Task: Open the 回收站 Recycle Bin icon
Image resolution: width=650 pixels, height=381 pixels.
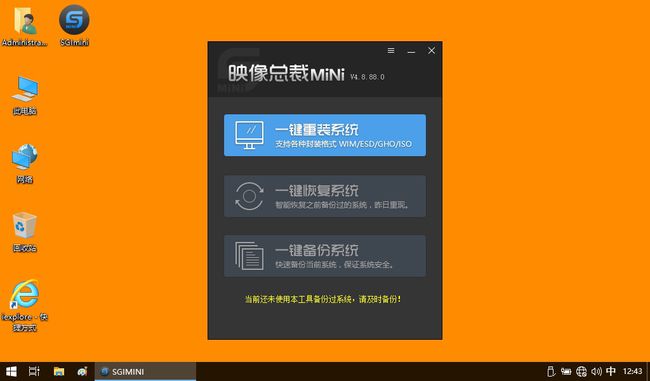Action: [25, 232]
